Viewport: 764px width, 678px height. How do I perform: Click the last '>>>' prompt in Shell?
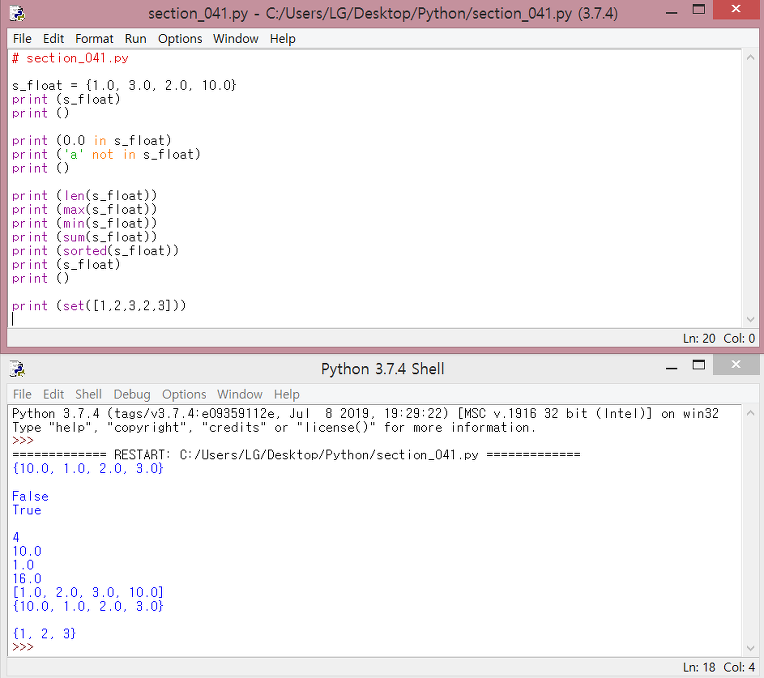point(23,647)
